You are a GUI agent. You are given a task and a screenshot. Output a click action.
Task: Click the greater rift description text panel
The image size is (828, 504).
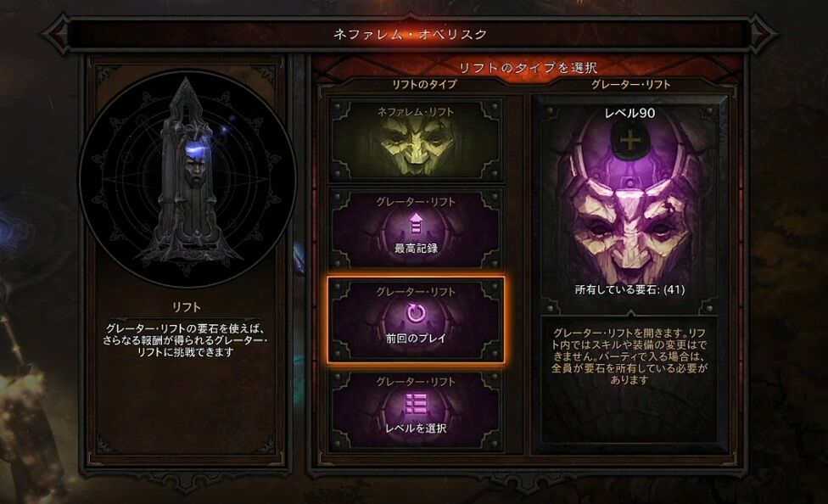629,356
